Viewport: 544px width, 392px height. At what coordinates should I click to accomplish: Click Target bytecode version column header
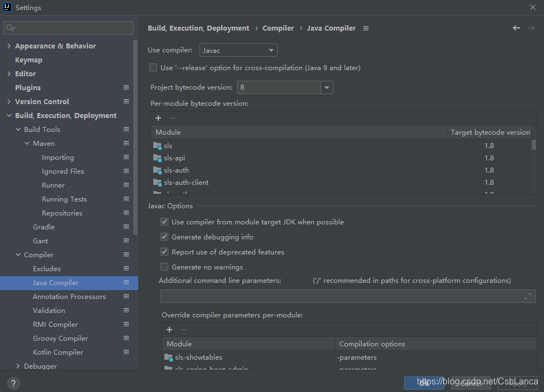(x=490, y=132)
